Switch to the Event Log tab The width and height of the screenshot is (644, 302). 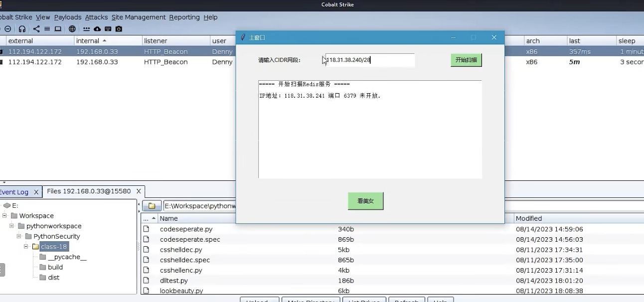[x=14, y=192]
